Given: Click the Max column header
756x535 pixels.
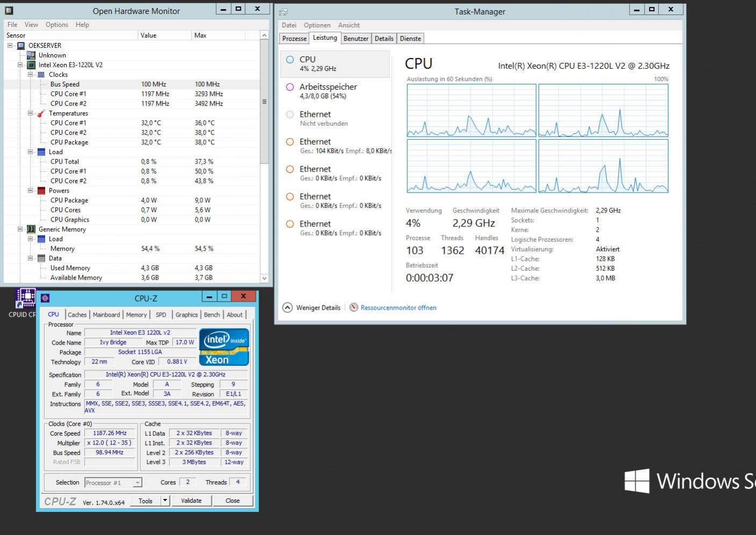Looking at the screenshot, I should tap(219, 35).
